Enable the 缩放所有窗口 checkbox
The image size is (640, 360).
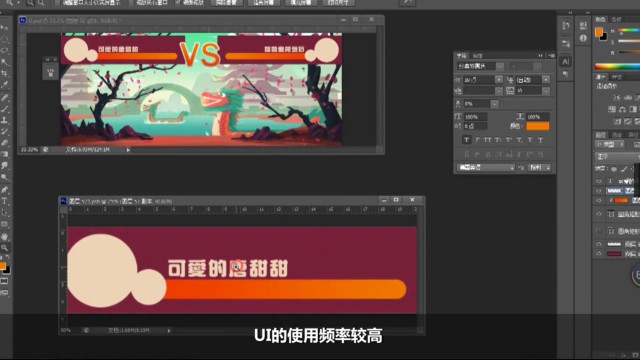coord(132,2)
